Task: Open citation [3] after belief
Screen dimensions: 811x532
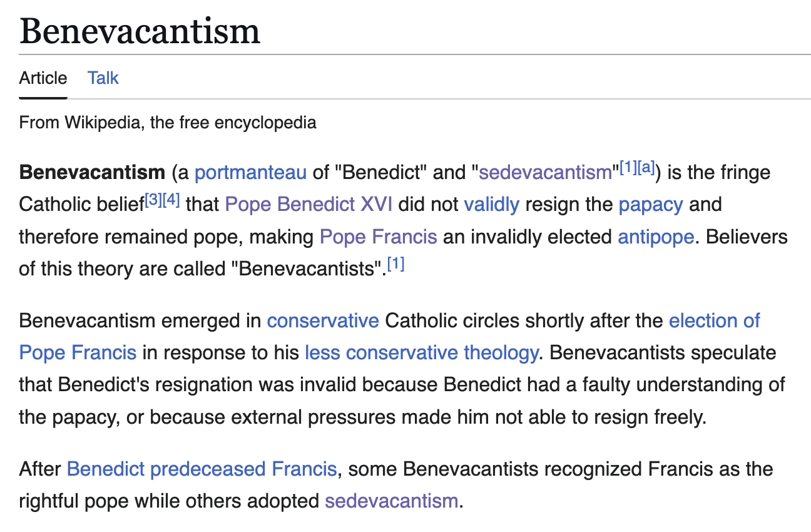Action: tap(153, 201)
